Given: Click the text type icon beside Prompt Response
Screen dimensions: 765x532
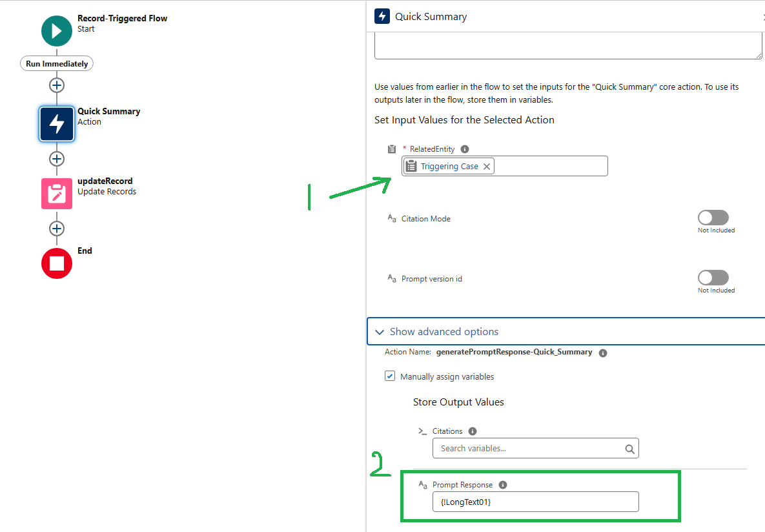Looking at the screenshot, I should [423, 484].
